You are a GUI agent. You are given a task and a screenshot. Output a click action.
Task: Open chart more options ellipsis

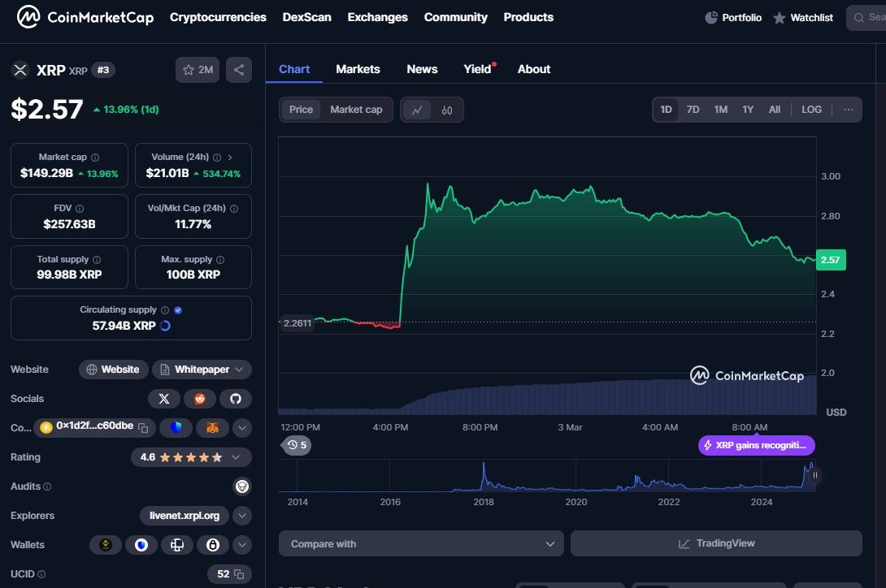(x=848, y=110)
